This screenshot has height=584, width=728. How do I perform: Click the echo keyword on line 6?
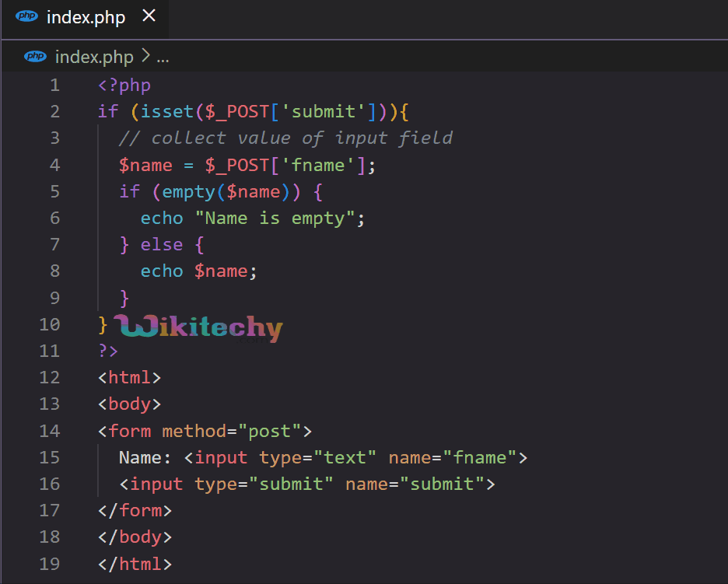(x=162, y=218)
